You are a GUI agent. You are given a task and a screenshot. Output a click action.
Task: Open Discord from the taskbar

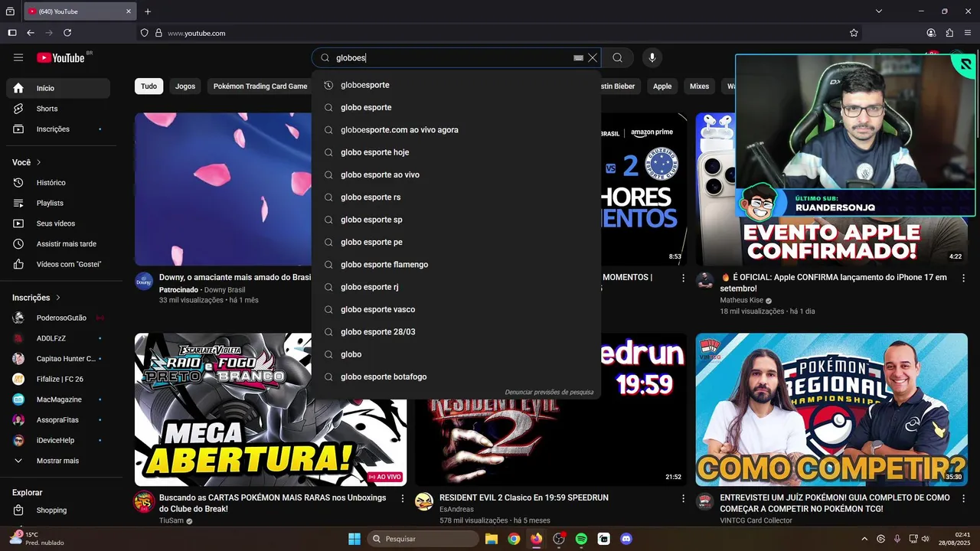point(626,539)
